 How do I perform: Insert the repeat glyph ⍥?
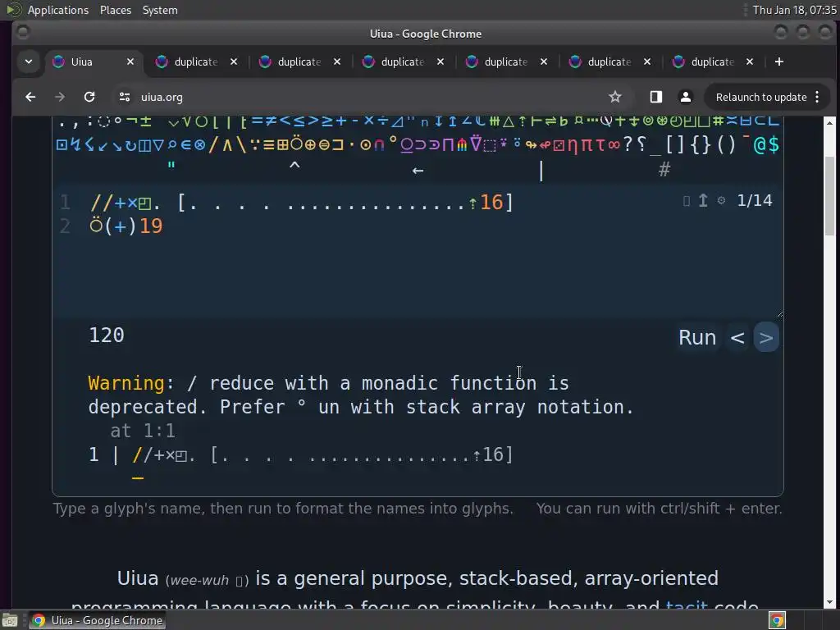296,144
